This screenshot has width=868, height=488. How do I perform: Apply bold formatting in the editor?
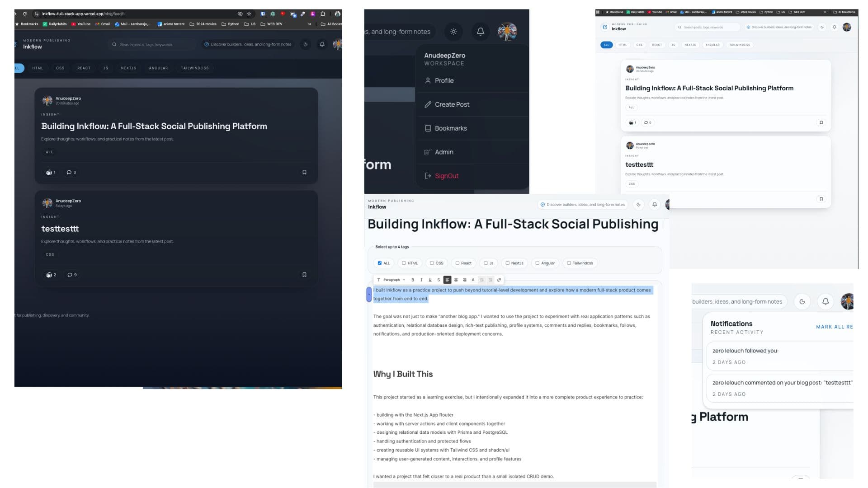(412, 280)
